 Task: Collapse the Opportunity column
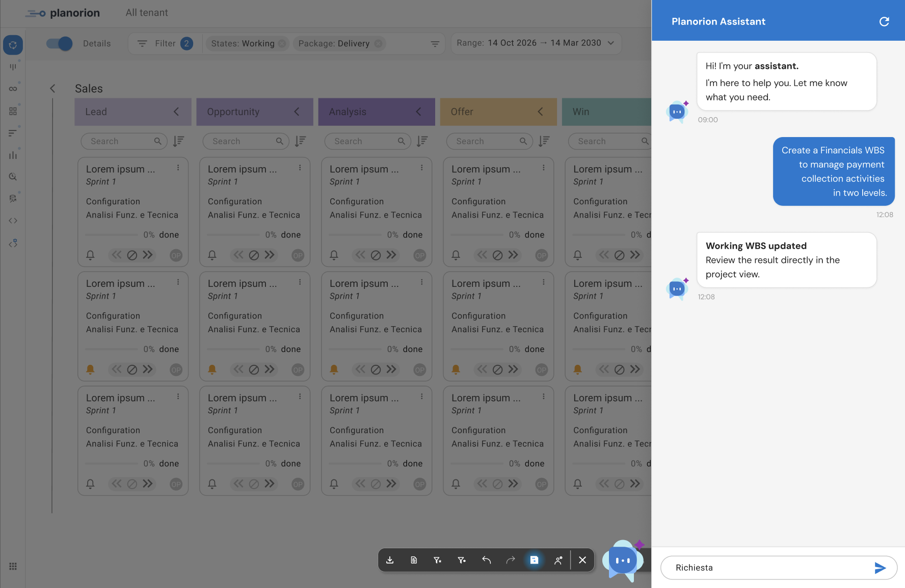pos(297,112)
